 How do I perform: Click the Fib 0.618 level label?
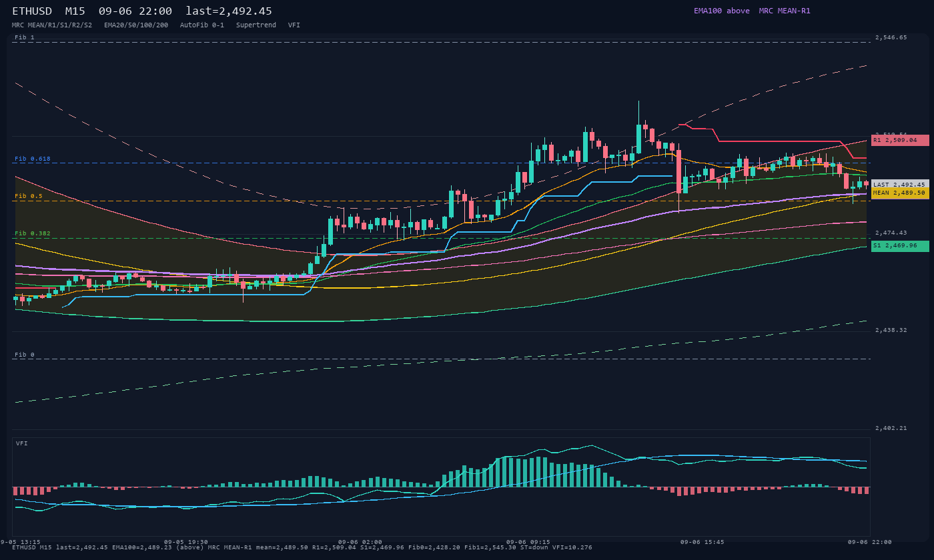tap(33, 159)
